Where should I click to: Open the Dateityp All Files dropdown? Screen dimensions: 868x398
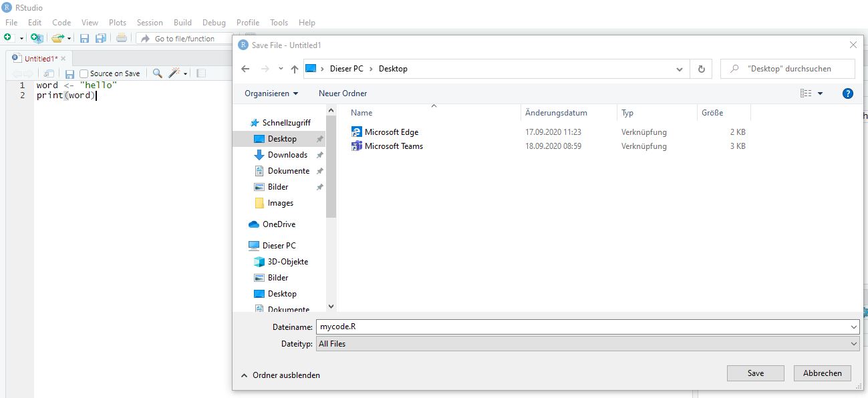click(587, 344)
